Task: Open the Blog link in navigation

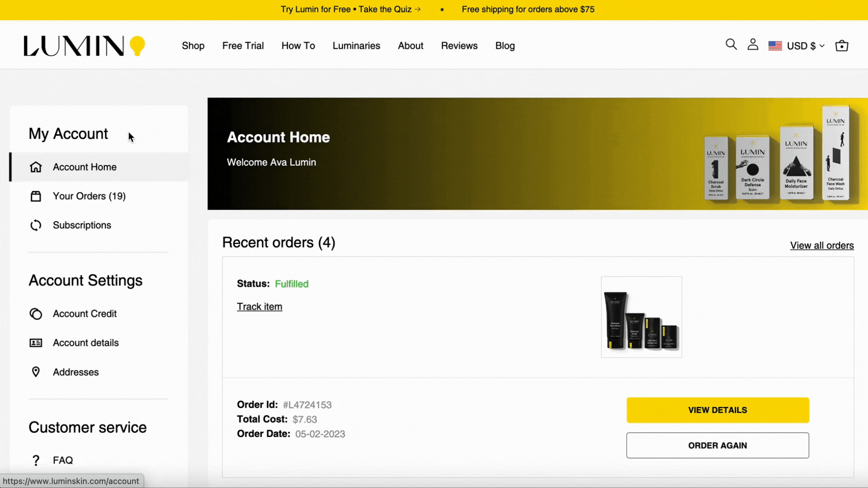Action: (505, 46)
